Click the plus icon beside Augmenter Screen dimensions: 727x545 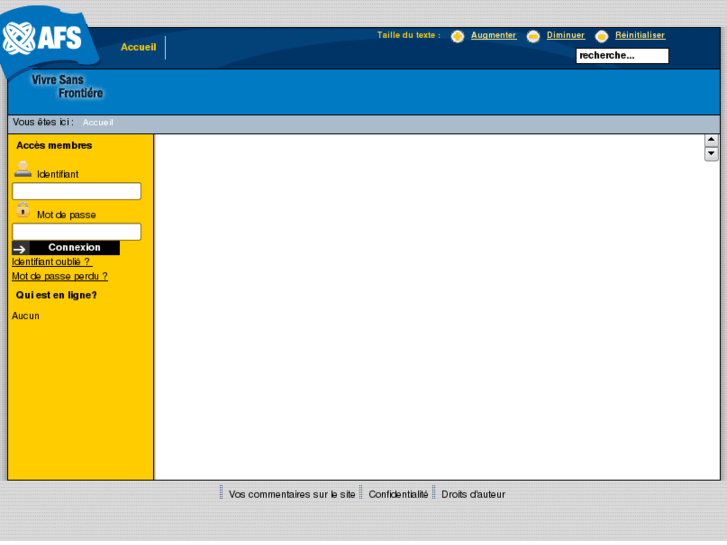(x=457, y=37)
